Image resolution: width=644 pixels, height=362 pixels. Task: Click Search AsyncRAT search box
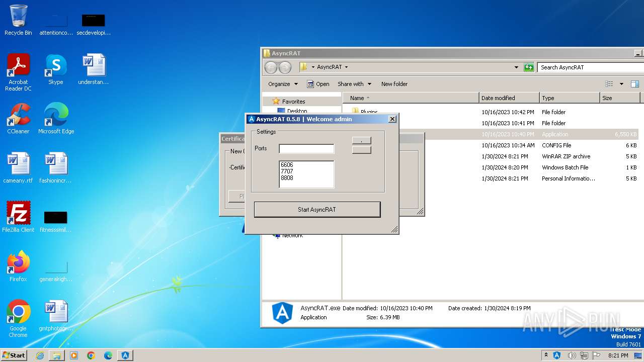(590, 67)
